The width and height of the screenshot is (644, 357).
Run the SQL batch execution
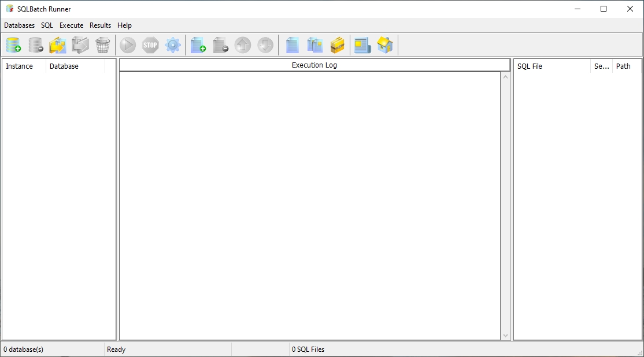point(127,45)
